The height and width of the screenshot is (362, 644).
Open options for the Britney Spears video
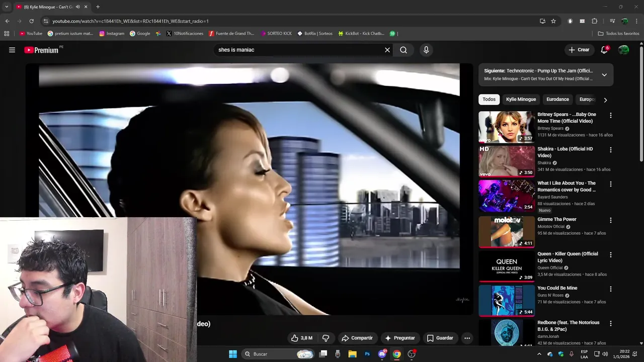tap(611, 116)
